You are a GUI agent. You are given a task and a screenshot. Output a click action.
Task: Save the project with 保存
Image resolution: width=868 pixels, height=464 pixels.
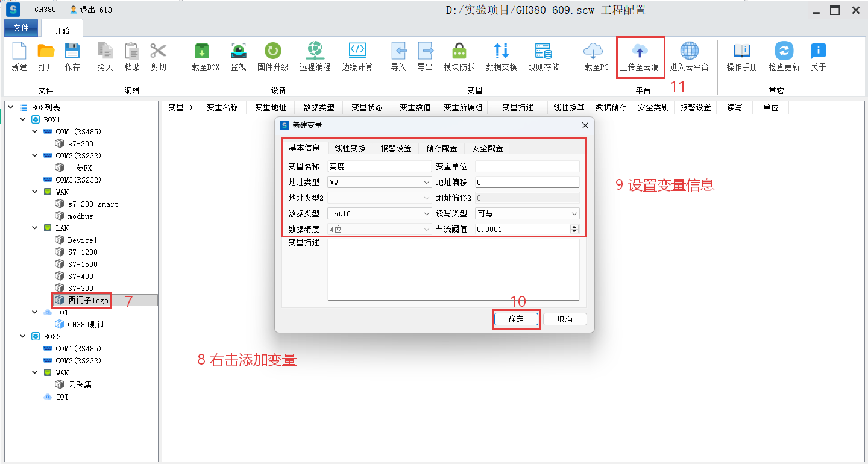pos(72,51)
